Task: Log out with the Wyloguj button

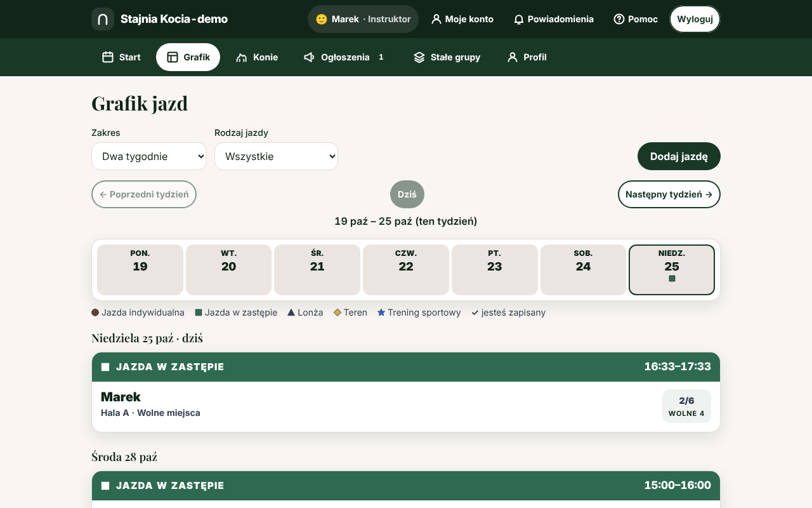Action: (x=695, y=19)
